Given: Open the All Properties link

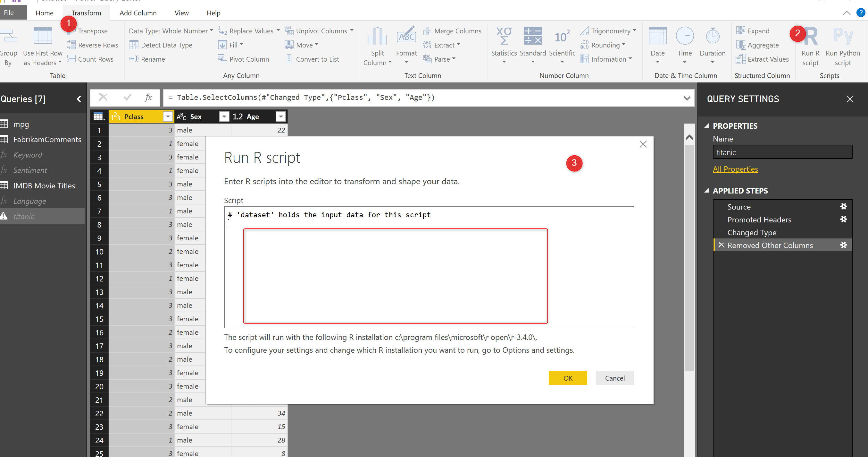Looking at the screenshot, I should tap(735, 169).
